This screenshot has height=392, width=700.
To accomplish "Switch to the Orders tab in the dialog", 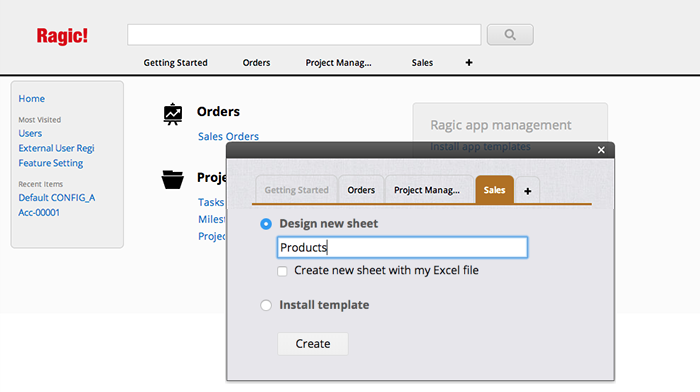I will click(361, 190).
